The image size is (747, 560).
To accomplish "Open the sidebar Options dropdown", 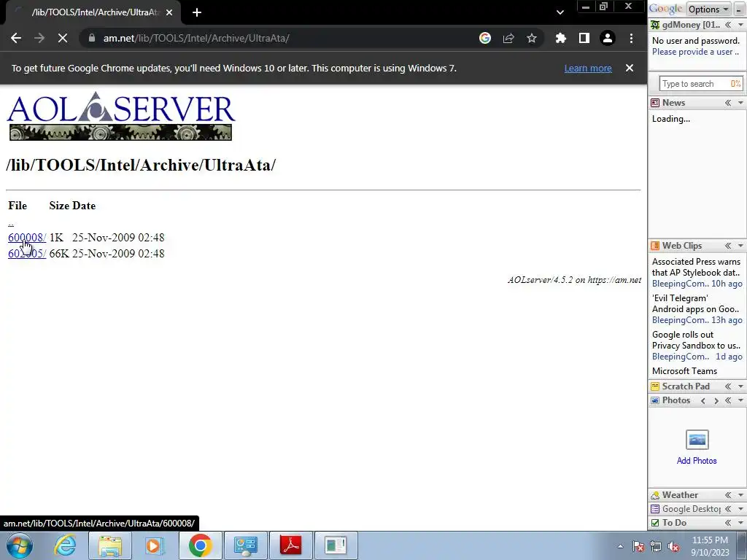I will click(x=708, y=9).
